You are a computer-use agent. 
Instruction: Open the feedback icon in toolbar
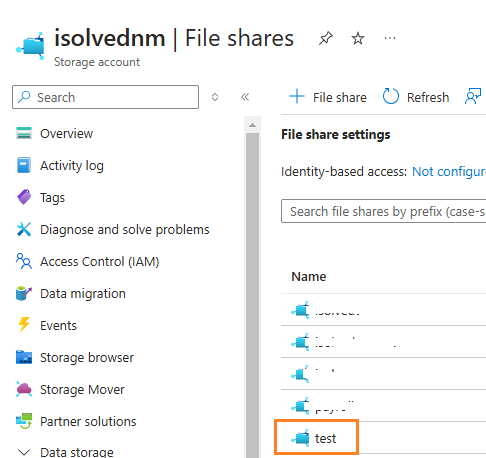coord(473,96)
